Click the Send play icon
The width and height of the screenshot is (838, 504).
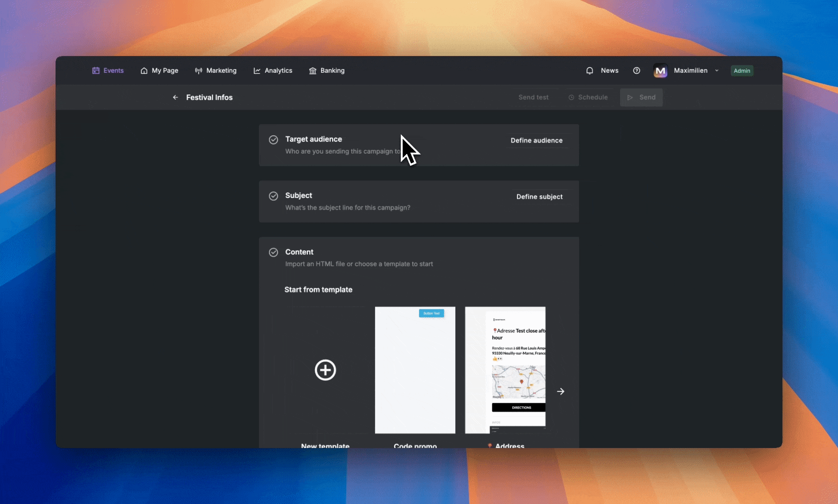pyautogui.click(x=630, y=97)
